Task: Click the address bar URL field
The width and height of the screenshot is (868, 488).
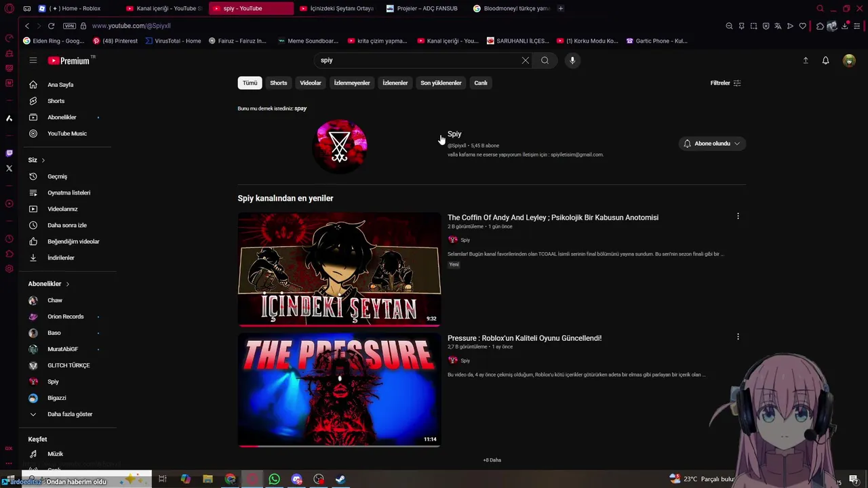Action: (x=407, y=26)
